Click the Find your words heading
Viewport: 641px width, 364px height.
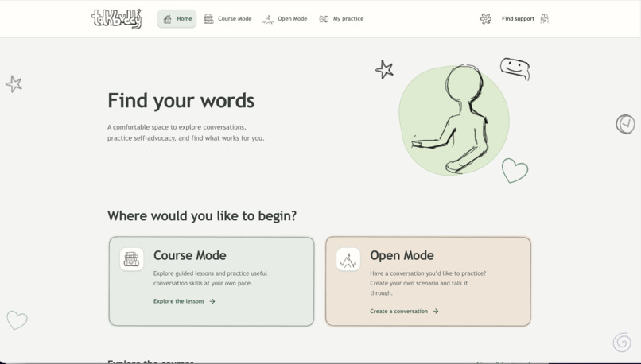(x=181, y=100)
